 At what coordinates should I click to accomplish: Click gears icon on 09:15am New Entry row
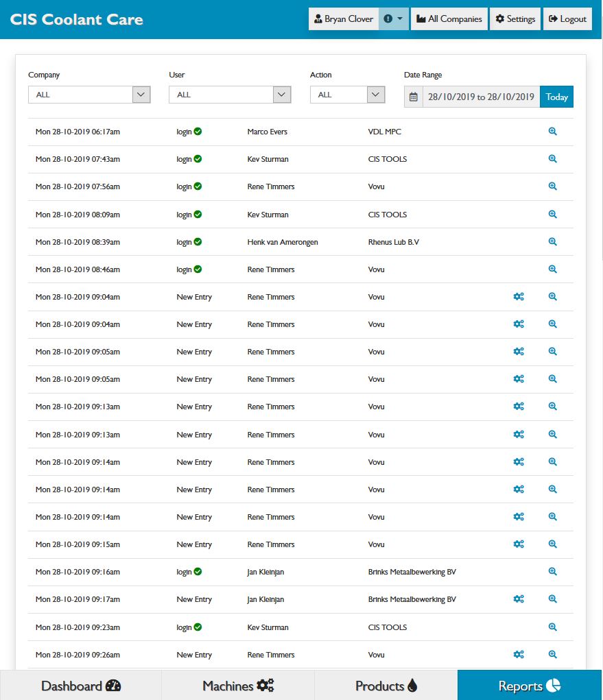(x=519, y=544)
